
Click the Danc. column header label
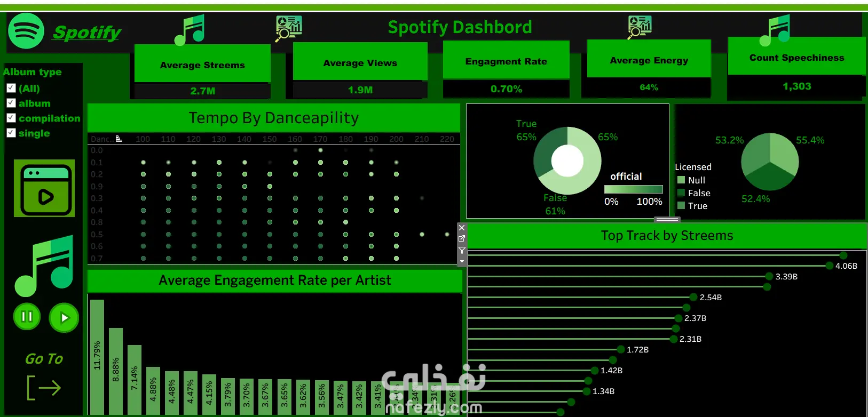tap(102, 139)
